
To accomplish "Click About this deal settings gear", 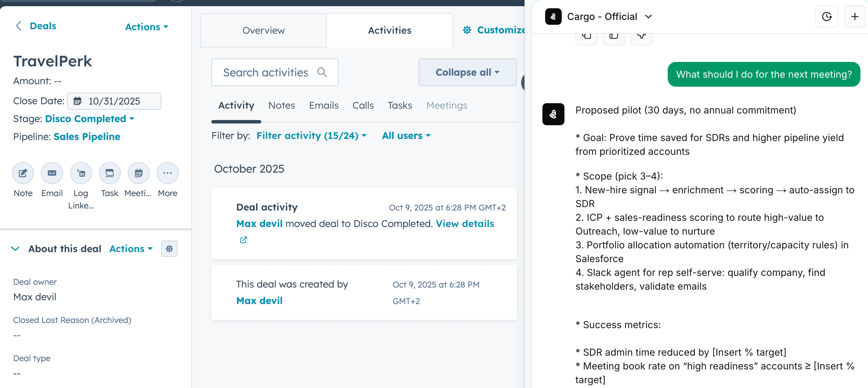I will click(169, 249).
